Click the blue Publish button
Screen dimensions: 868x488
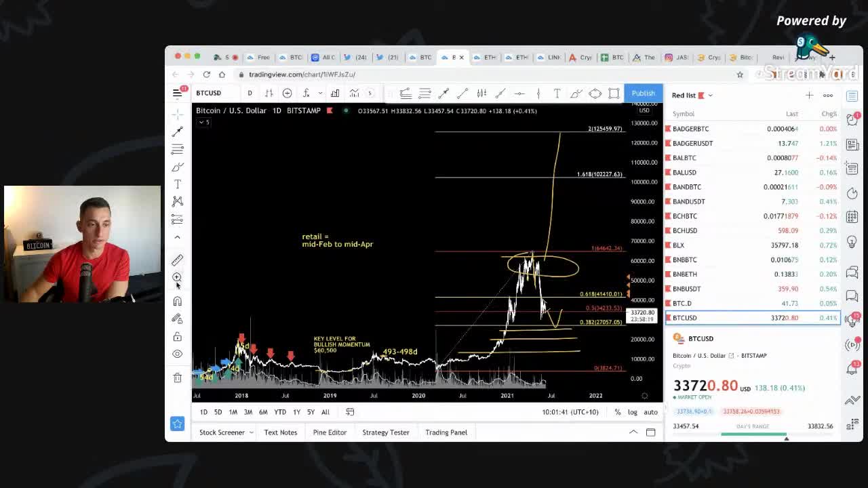(x=644, y=93)
